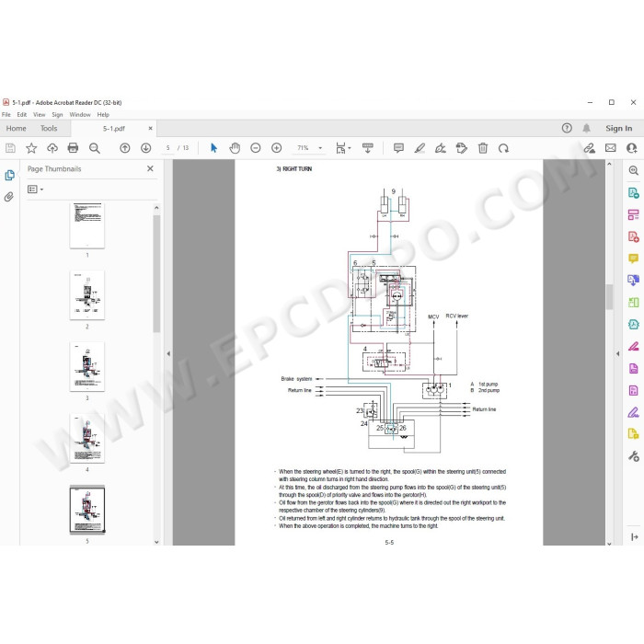The width and height of the screenshot is (644, 644).
Task: Select page 4 thumbnail
Action: point(87,438)
